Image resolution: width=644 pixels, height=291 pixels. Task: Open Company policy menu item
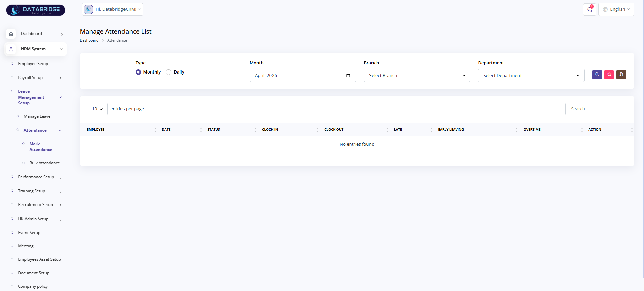pos(33,286)
